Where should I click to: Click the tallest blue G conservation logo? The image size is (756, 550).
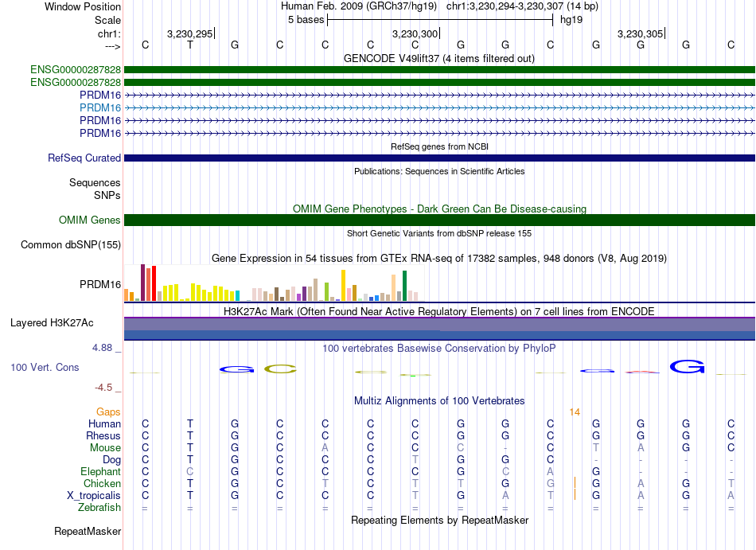pos(687,367)
